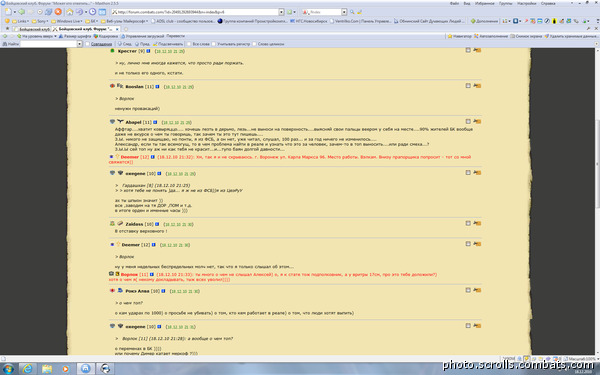Open the History clock icon
600x375 pixels.
(92, 12)
